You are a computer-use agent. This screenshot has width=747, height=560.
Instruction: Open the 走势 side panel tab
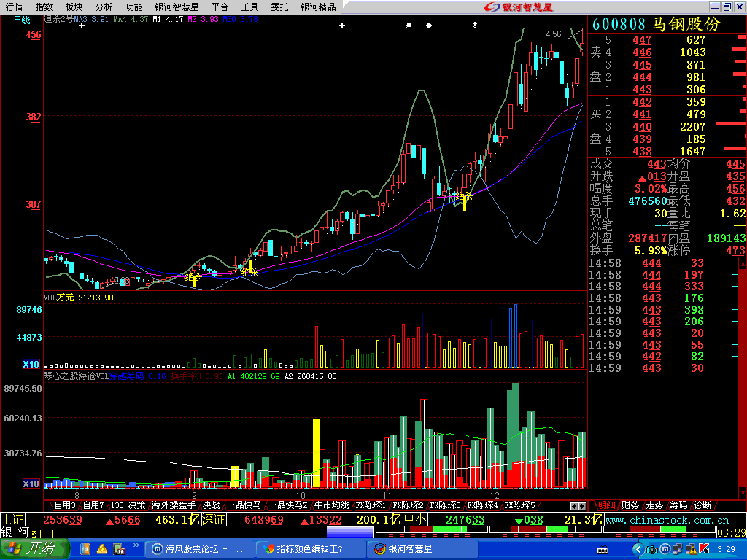tap(654, 505)
